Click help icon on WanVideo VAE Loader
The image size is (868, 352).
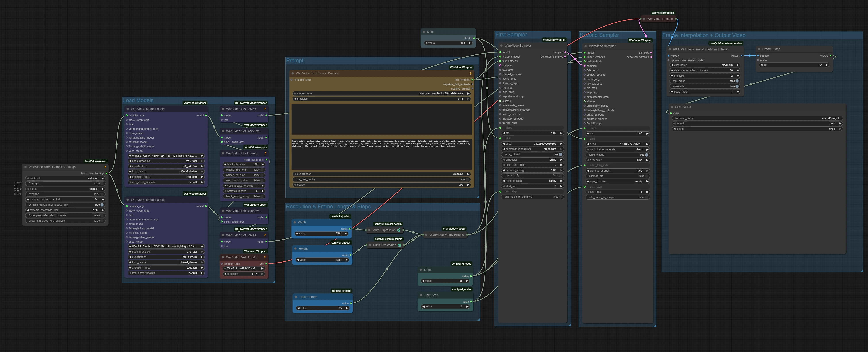pyautogui.click(x=265, y=257)
